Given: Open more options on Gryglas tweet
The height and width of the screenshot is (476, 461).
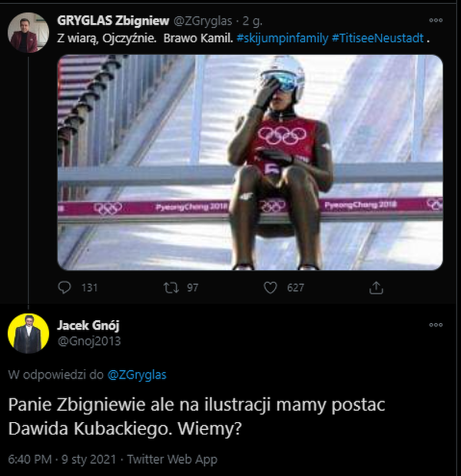Looking at the screenshot, I should (436, 20).
